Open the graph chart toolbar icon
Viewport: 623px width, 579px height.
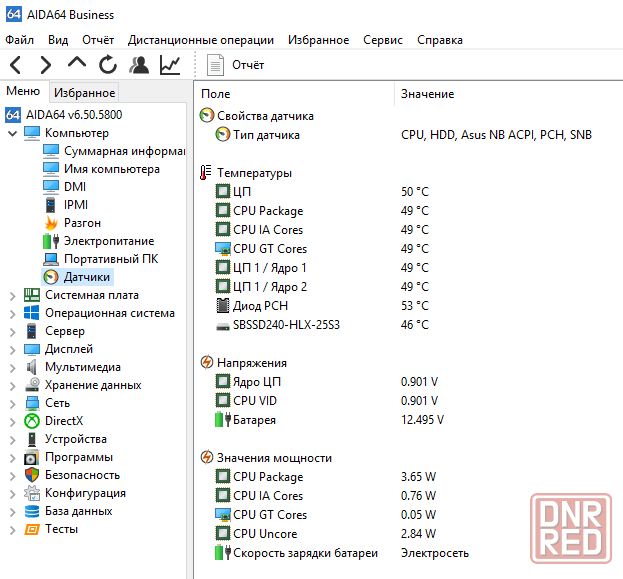[170, 65]
